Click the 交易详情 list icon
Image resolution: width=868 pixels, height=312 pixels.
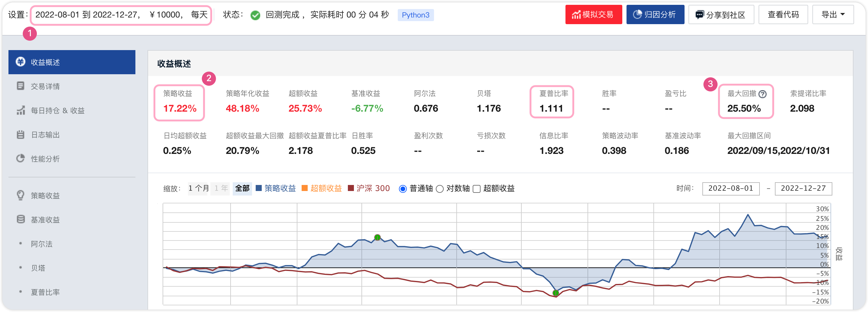21,86
